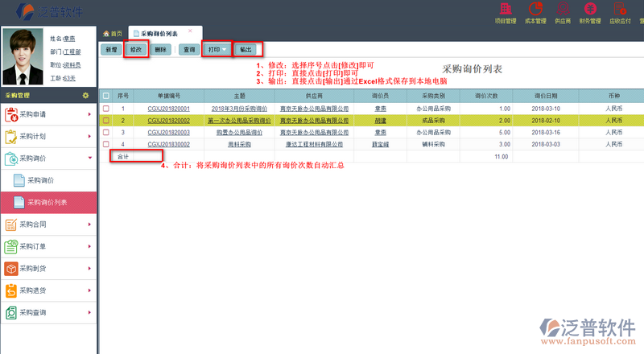Screen dimensions: 644x354
Task: Open supplier 康达工程材料有限公司 link
Action: [314, 145]
